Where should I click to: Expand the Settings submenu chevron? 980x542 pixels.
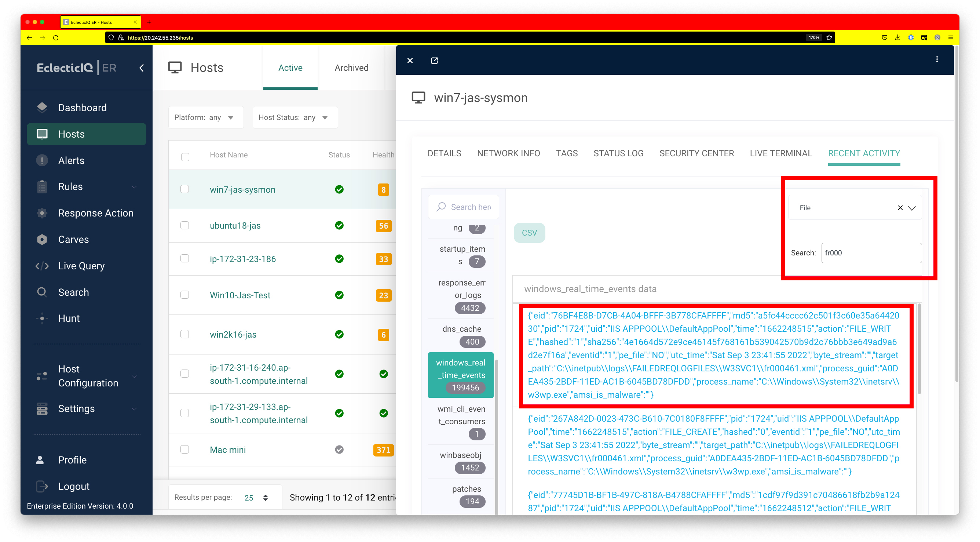(134, 409)
